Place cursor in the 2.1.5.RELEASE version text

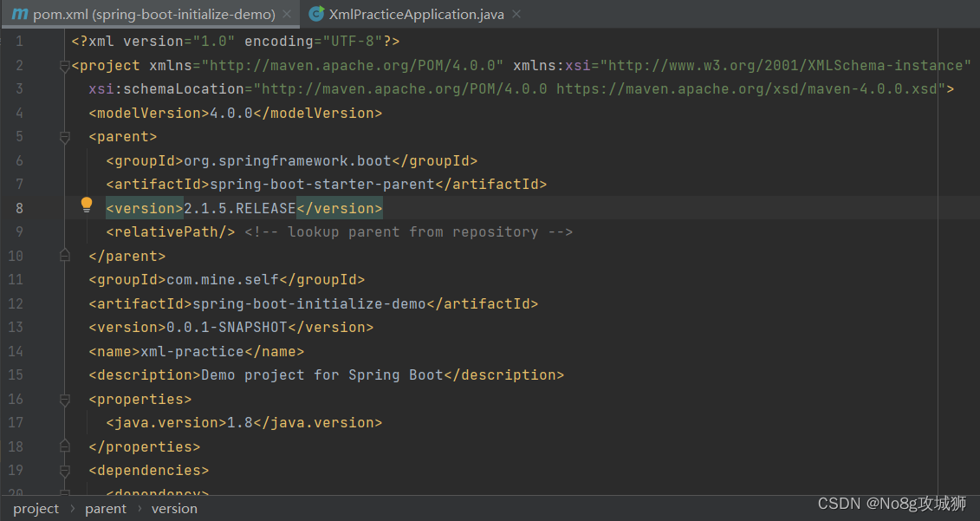(239, 208)
